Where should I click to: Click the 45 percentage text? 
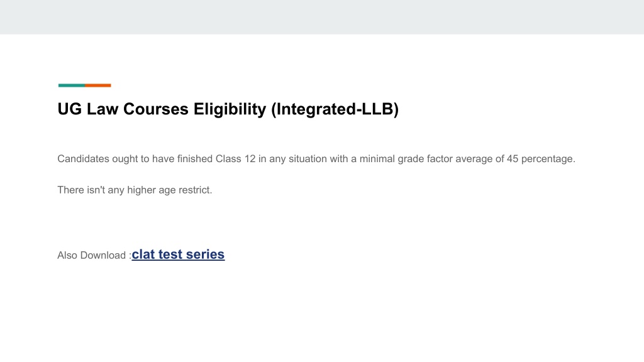tap(541, 159)
